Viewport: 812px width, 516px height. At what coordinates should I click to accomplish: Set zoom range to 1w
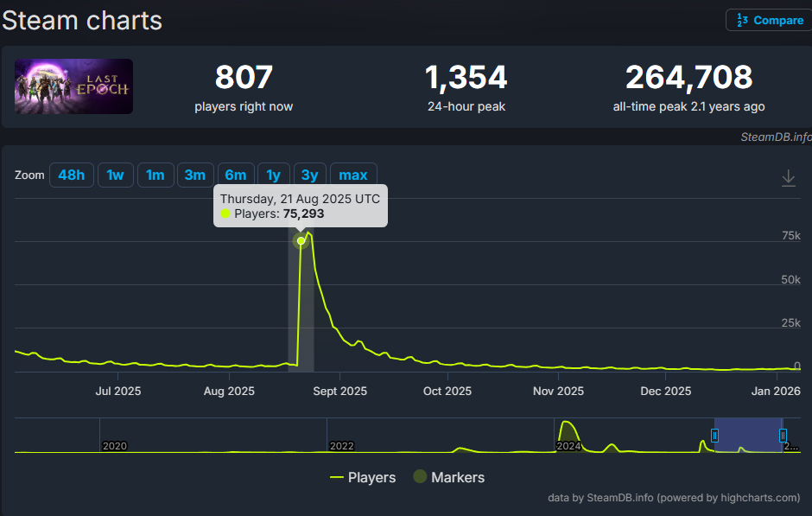coord(115,175)
